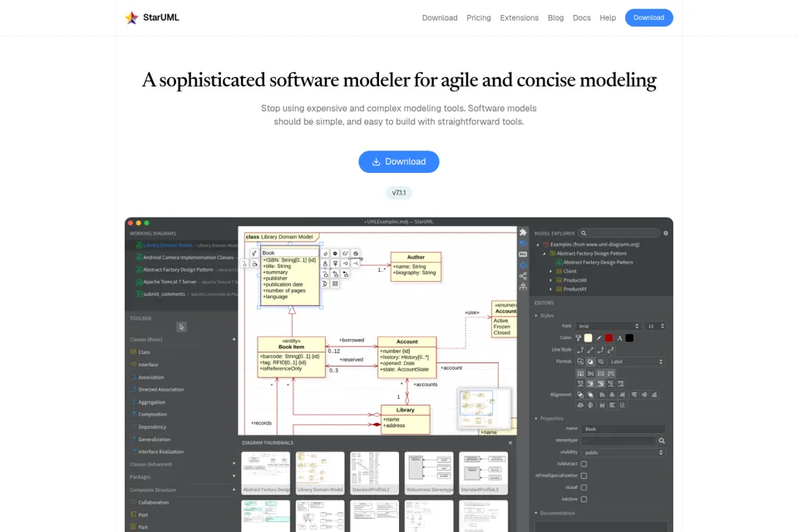Open the Blog nav item
The height and width of the screenshot is (532, 798).
click(555, 17)
